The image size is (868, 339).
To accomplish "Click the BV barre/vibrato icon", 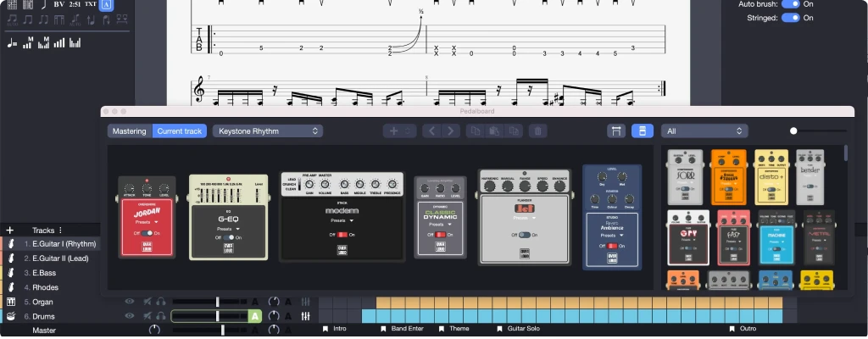I will click(x=58, y=4).
